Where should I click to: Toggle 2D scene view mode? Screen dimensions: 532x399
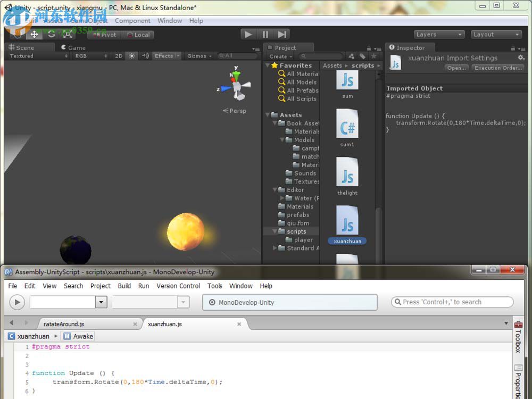tap(119, 56)
